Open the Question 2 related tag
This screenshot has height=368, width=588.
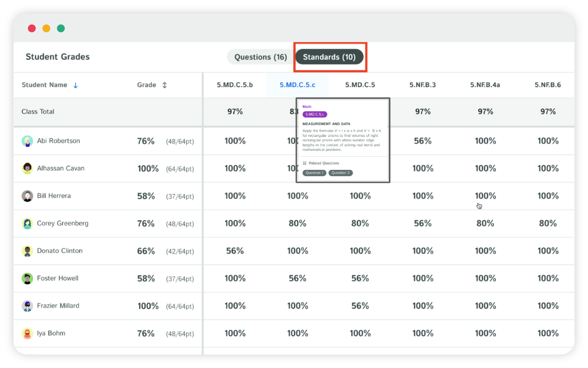click(340, 173)
